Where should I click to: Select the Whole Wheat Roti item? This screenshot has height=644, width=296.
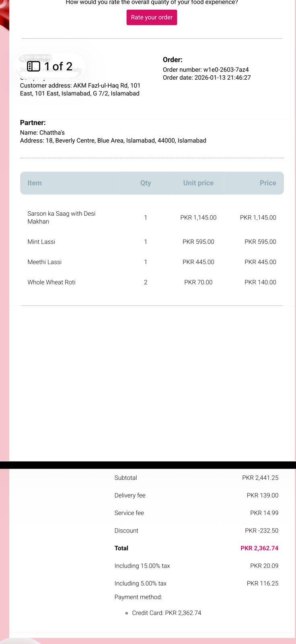51,282
